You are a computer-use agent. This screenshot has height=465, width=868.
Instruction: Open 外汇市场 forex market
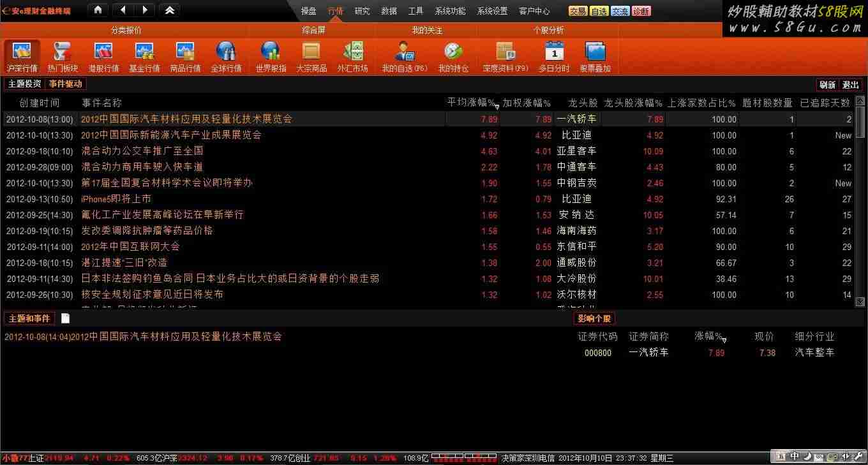352,57
